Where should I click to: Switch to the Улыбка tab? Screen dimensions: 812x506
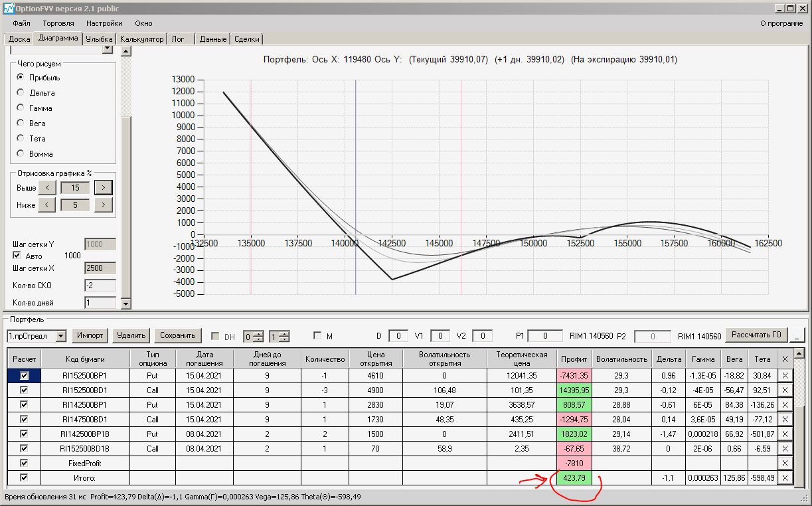(x=100, y=39)
